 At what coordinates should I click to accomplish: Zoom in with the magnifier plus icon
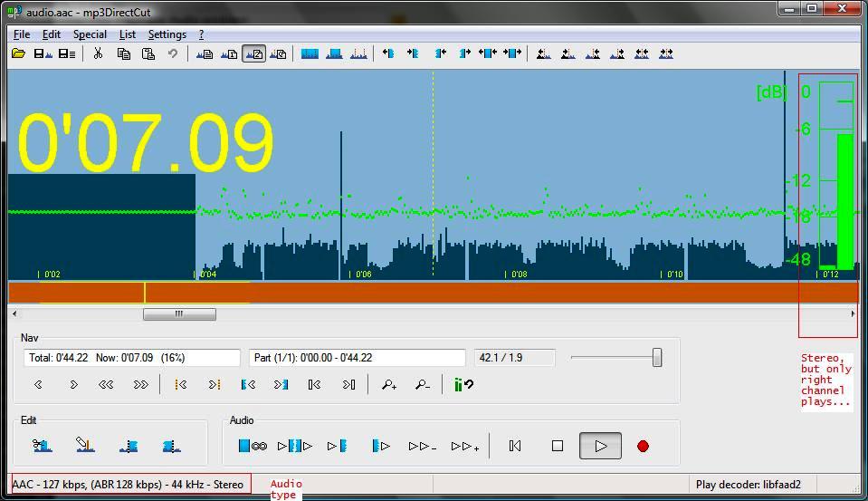[389, 385]
